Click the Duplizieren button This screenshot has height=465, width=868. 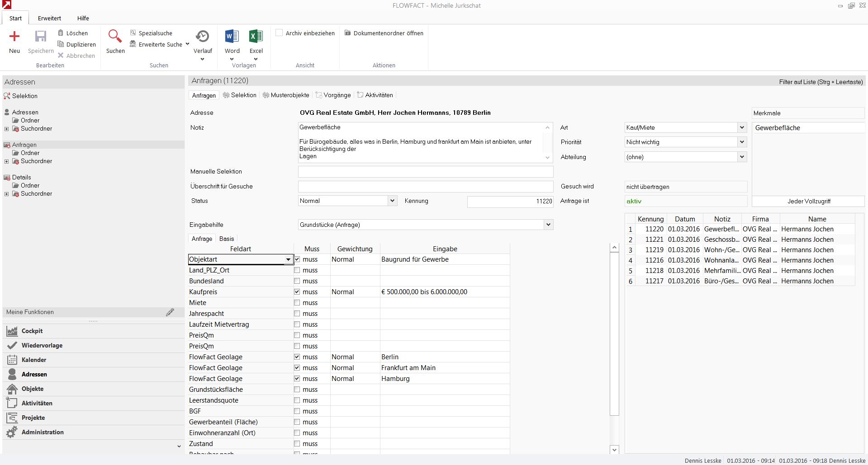click(x=77, y=44)
